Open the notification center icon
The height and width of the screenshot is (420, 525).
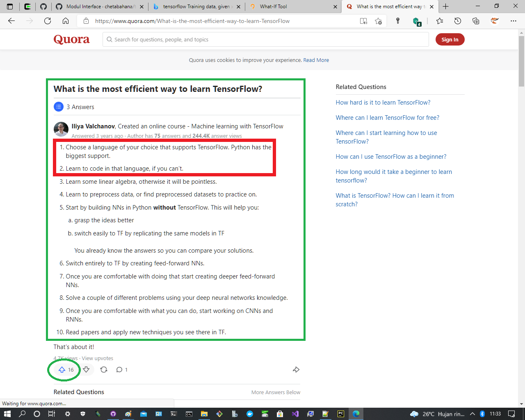tap(511, 414)
